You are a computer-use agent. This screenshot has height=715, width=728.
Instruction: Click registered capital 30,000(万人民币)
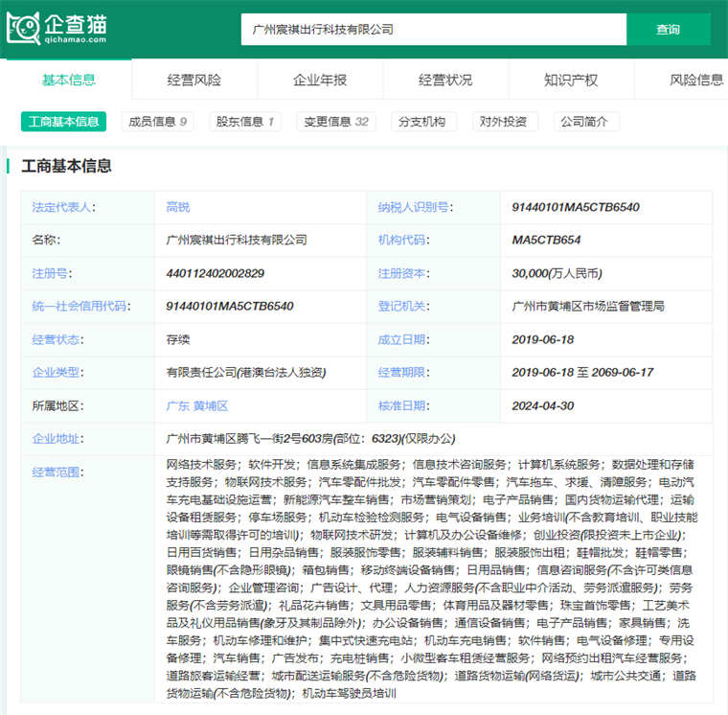point(557,273)
